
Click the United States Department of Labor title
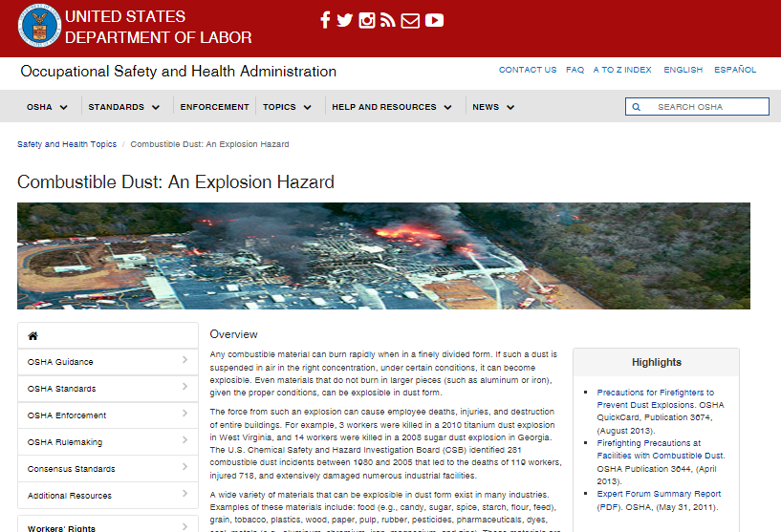[158, 27]
